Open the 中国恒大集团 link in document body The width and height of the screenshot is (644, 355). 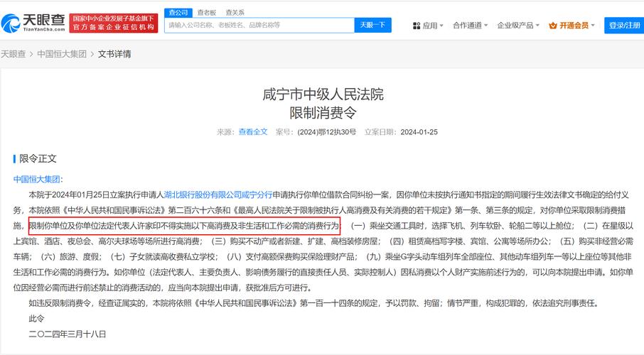(x=36, y=179)
